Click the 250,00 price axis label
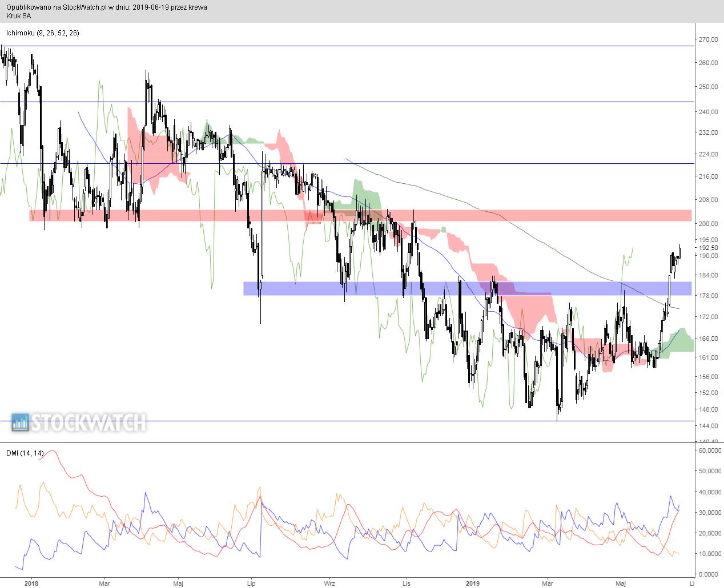Image resolution: width=724 pixels, height=588 pixels. point(709,87)
